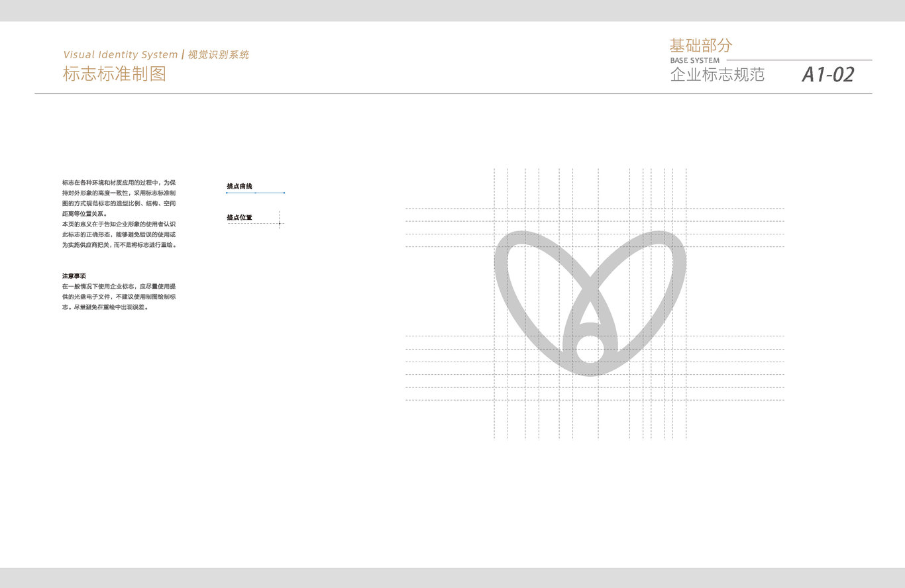
Task: Select the '企业标志规范' subtitle
Action: [x=718, y=75]
